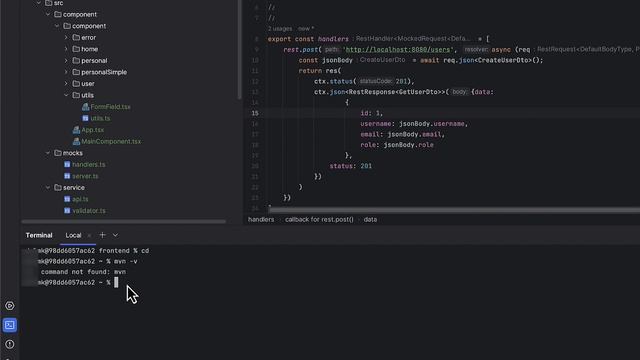Click the App.tsx file icon
This screenshot has width=640, height=360.
pos(76,130)
